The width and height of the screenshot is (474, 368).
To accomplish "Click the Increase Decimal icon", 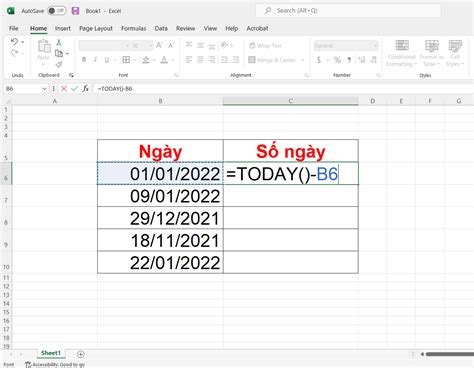I will pos(361,60).
